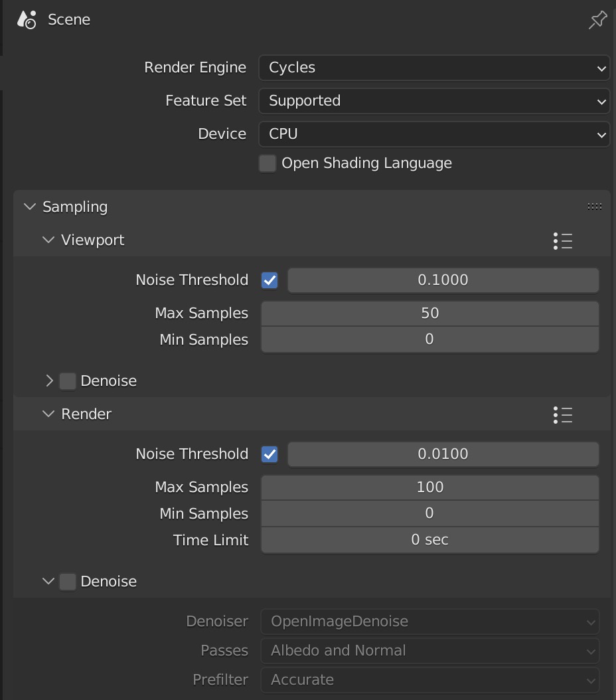Disable Render Noise Threshold checkbox
The image size is (616, 700).
pyautogui.click(x=269, y=454)
